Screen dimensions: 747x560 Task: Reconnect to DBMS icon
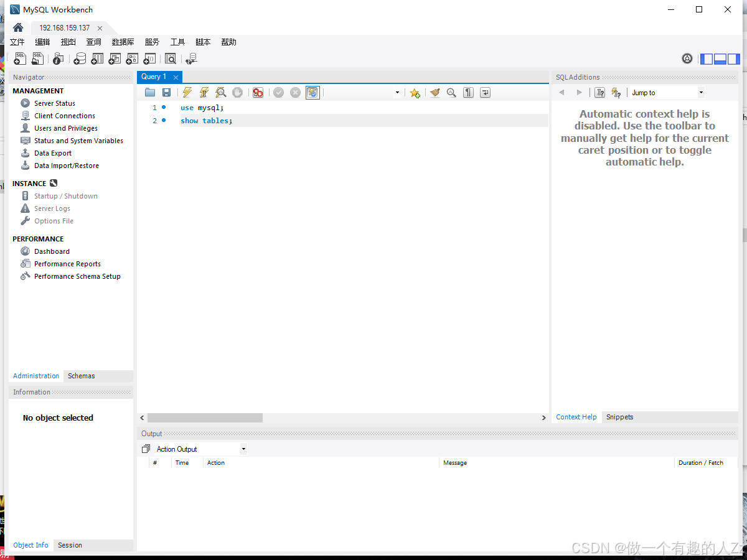pos(191,58)
